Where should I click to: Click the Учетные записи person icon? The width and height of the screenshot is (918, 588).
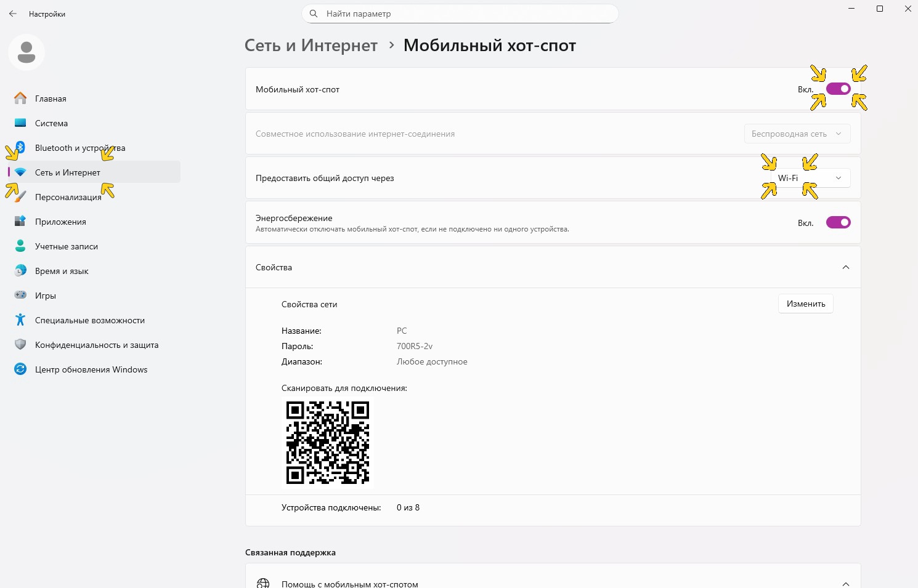20,246
